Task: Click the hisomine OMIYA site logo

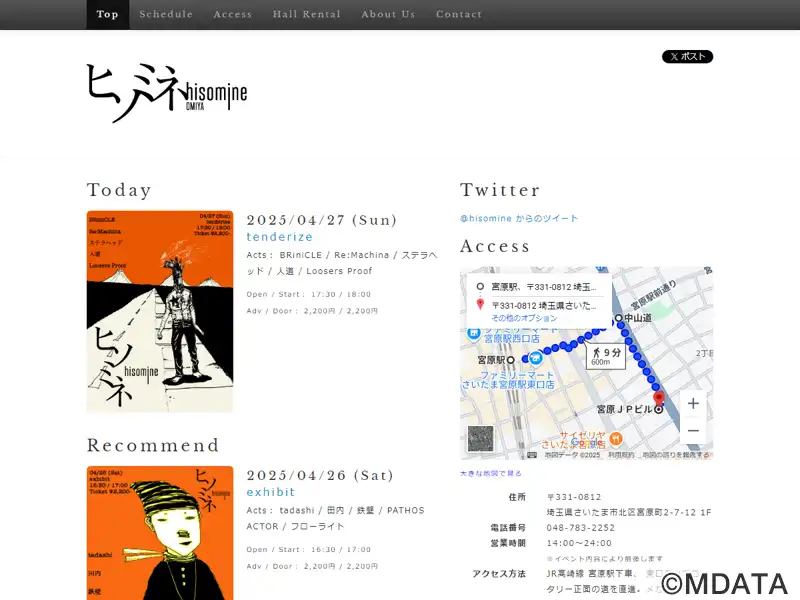Action: [167, 93]
